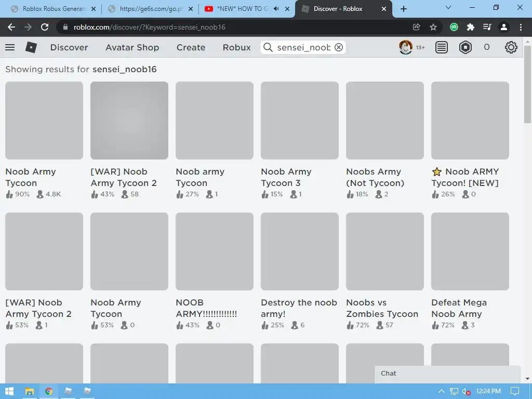532x399 pixels.
Task: Go back with the browser back arrow
Action: click(x=11, y=27)
